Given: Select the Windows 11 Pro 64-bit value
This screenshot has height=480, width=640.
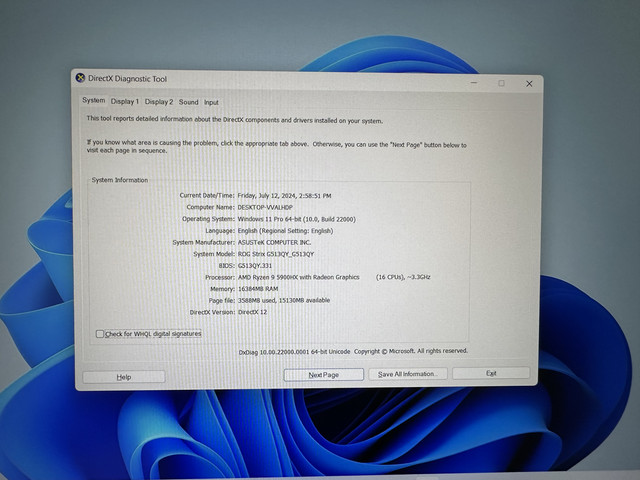Looking at the screenshot, I should point(296,219).
